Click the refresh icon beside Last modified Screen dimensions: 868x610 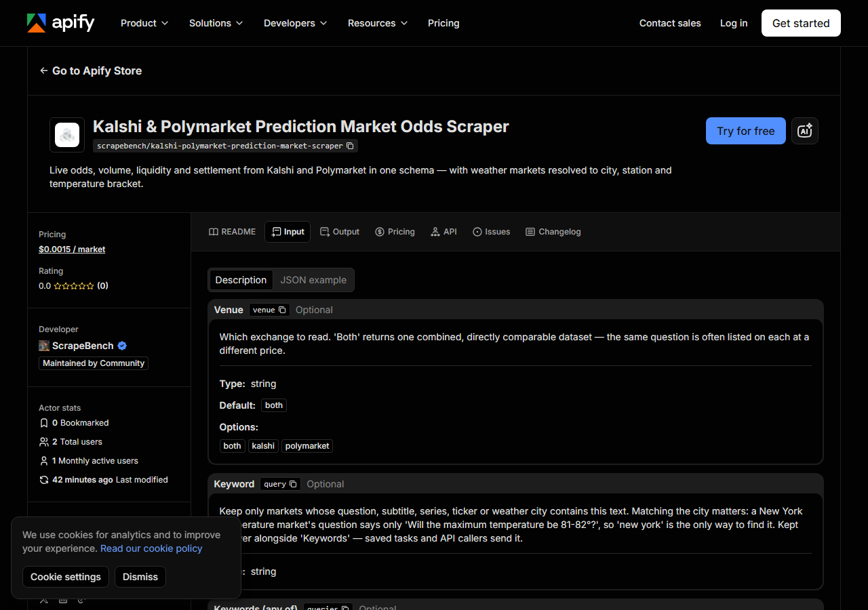44,480
